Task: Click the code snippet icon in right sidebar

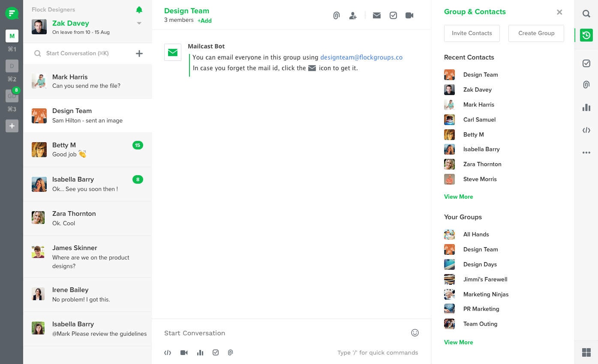Action: pyautogui.click(x=586, y=131)
